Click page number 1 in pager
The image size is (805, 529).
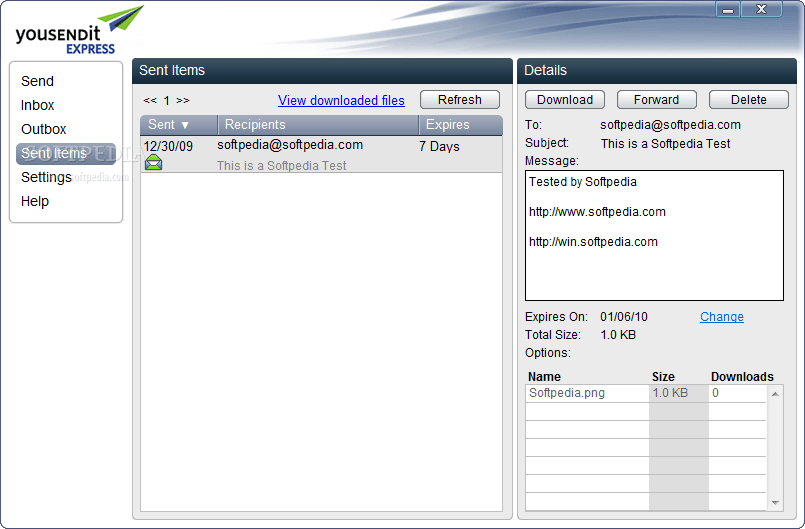point(166,101)
